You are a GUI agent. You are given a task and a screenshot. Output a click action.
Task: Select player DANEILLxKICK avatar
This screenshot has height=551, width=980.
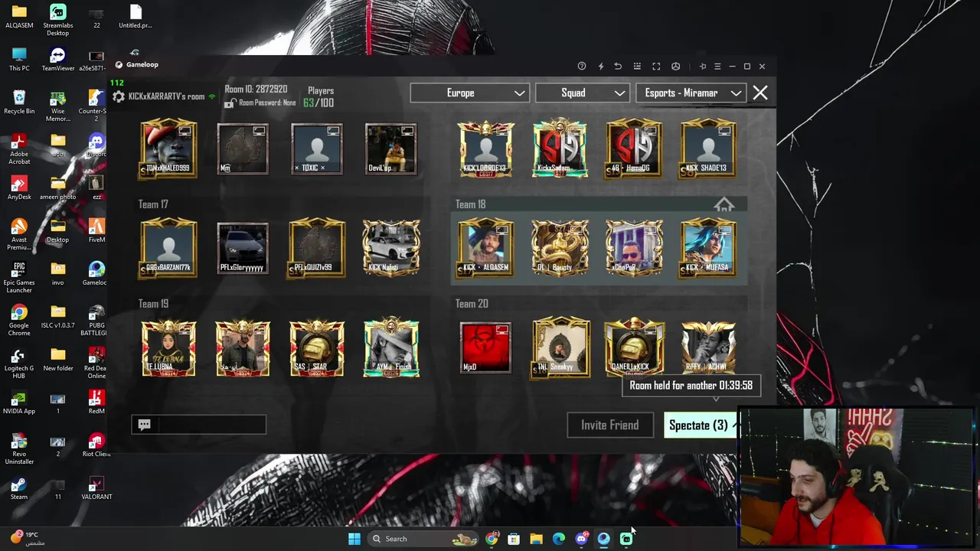tap(634, 347)
